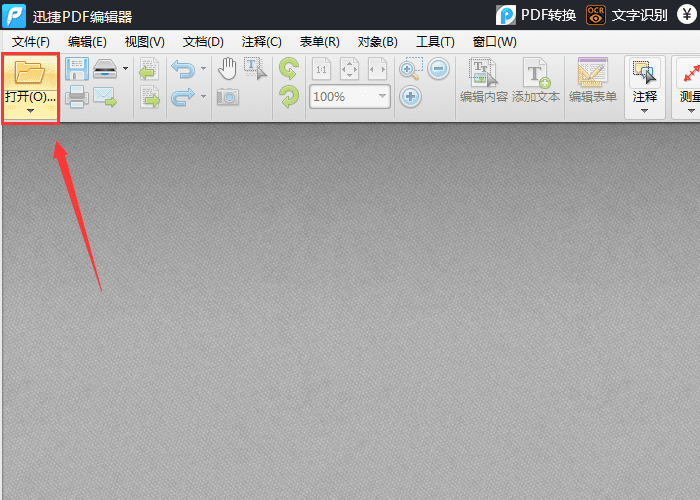Click the 迅捷PDF编辑器 app logo
700x500 pixels.
click(x=14, y=16)
